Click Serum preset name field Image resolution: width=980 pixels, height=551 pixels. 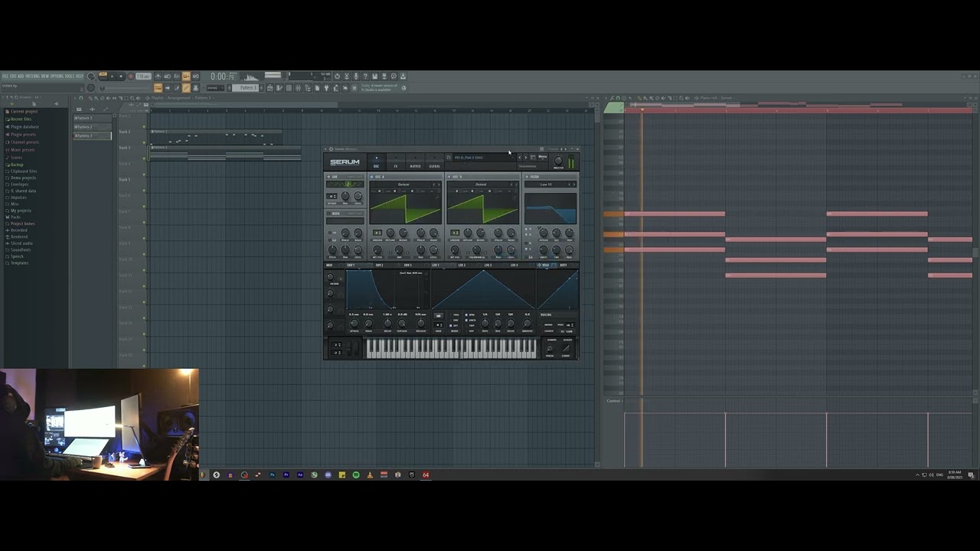point(482,158)
